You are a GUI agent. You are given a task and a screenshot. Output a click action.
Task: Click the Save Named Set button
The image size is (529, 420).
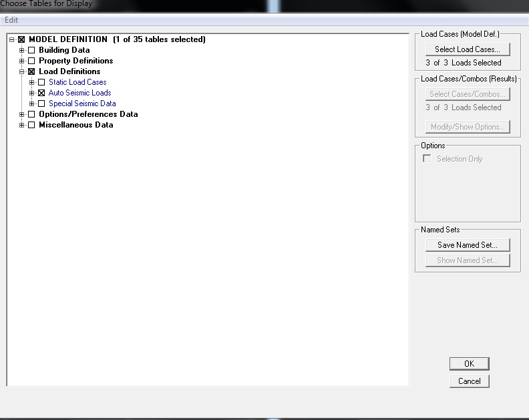(x=468, y=245)
